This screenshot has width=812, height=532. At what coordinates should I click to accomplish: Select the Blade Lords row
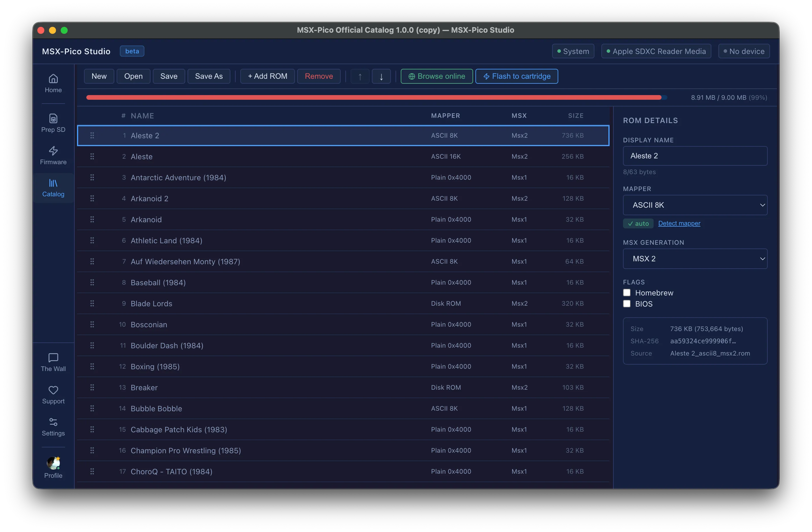click(x=343, y=303)
